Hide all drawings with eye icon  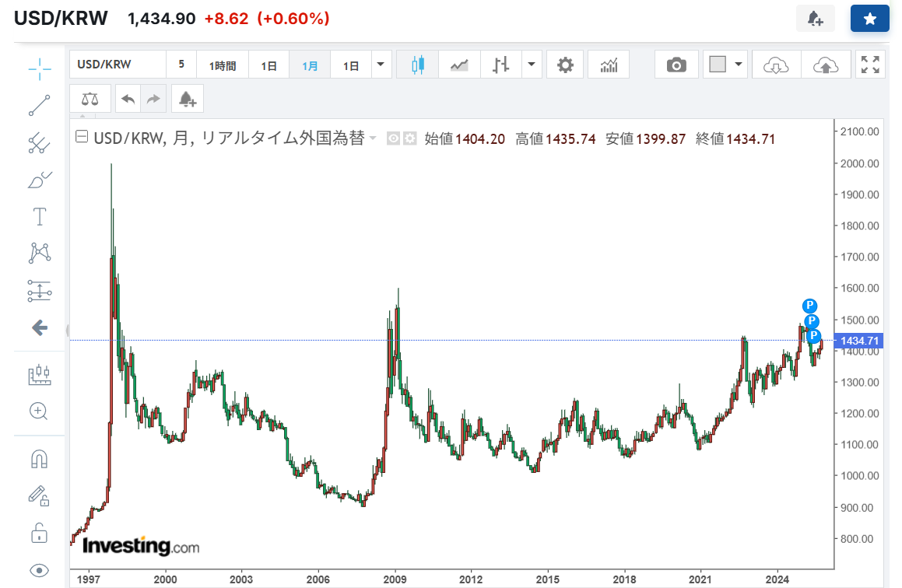39,570
